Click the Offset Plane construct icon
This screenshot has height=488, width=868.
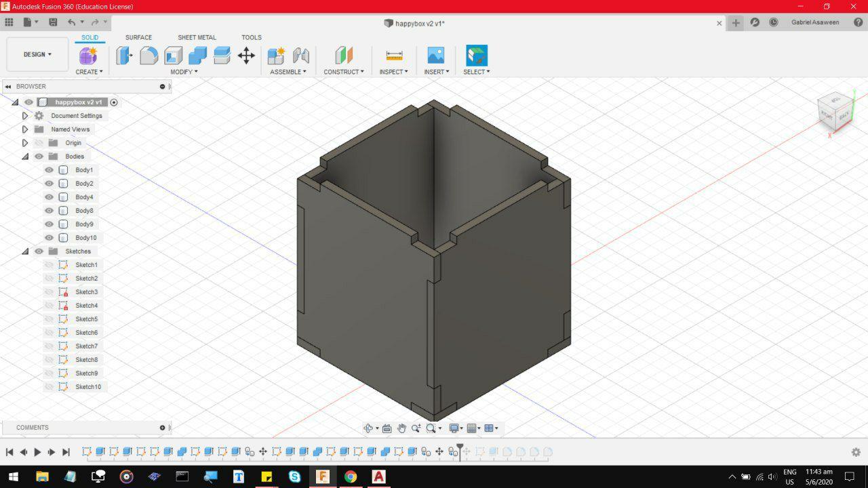click(344, 56)
